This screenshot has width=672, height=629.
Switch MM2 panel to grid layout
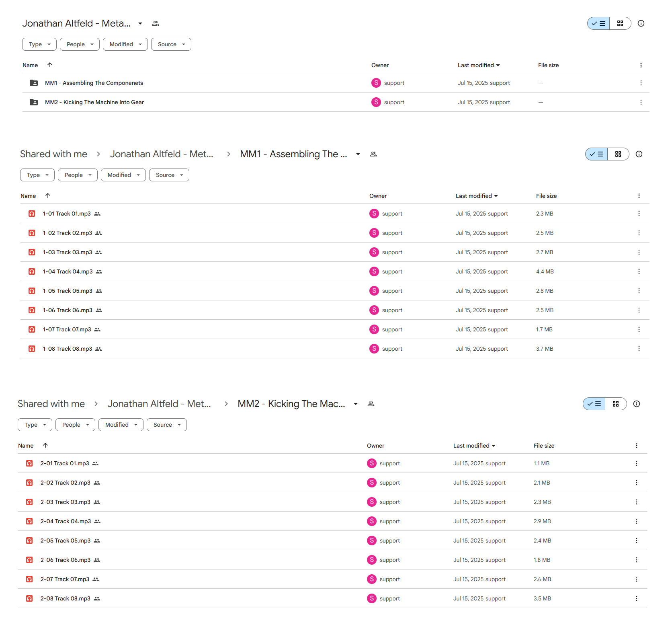616,404
